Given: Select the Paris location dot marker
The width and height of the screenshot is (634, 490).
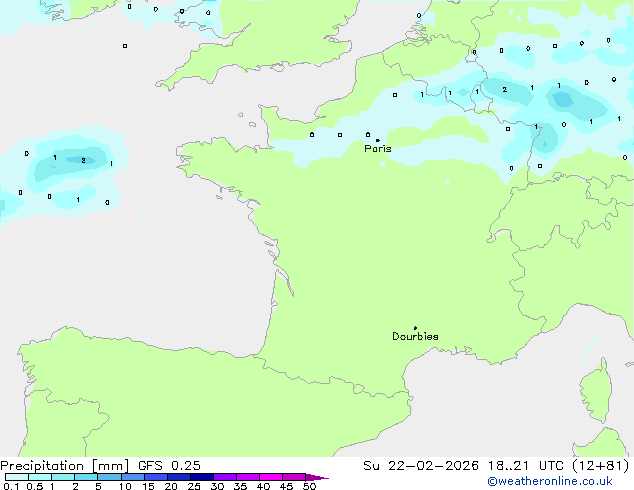Looking at the screenshot, I should coord(378,140).
